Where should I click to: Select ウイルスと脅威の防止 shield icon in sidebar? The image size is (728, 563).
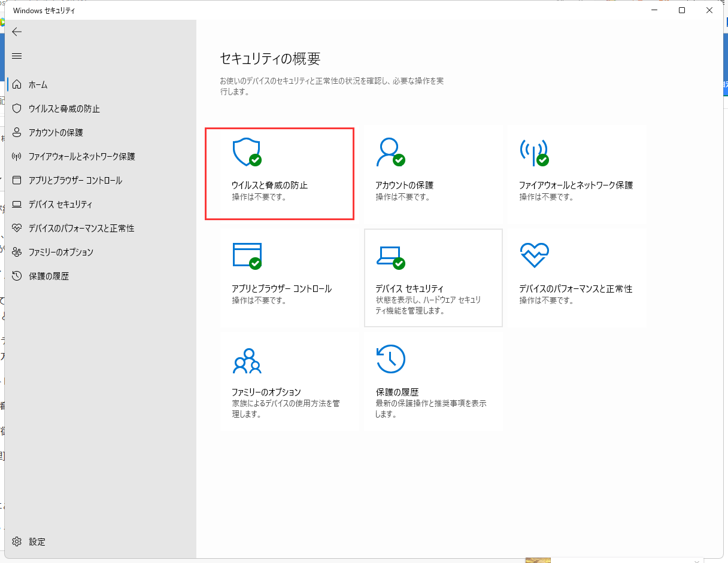point(17,109)
